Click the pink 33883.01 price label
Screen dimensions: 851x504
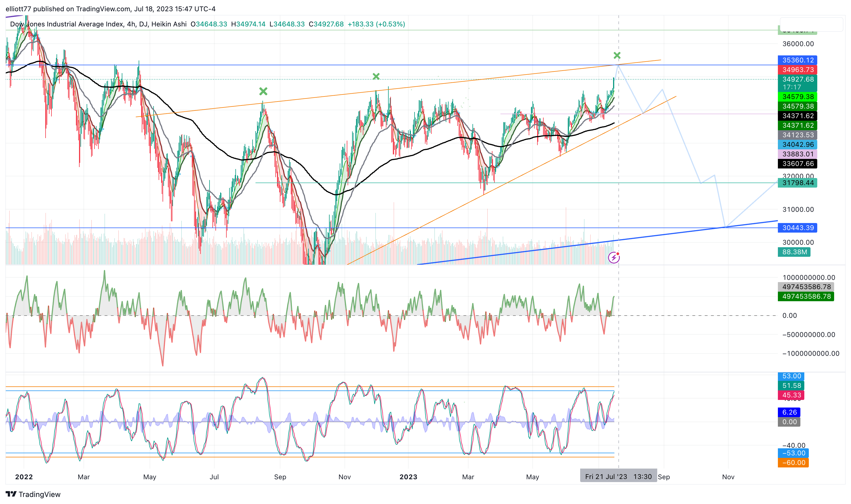tap(797, 154)
